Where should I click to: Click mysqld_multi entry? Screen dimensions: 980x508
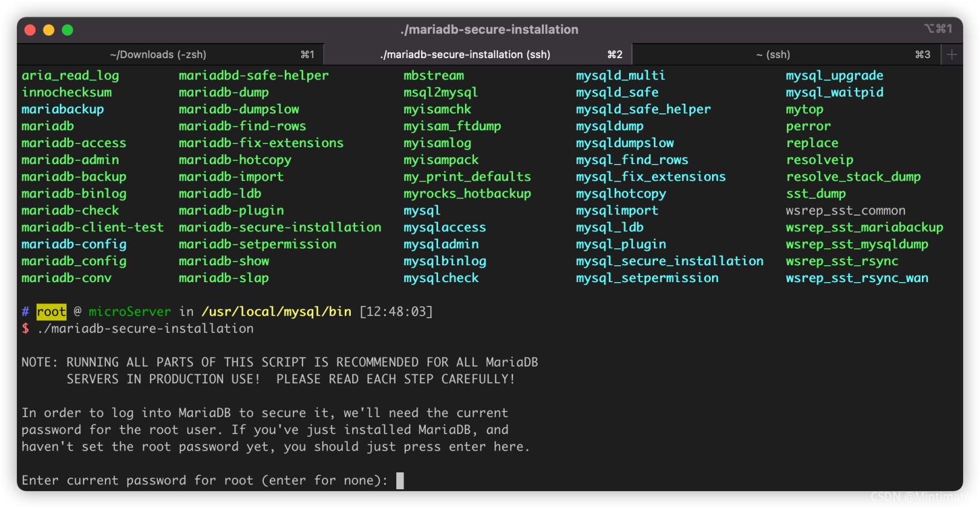[x=621, y=76]
